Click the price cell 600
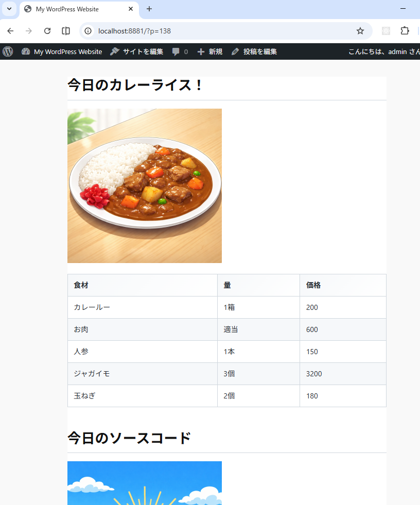 click(x=343, y=329)
